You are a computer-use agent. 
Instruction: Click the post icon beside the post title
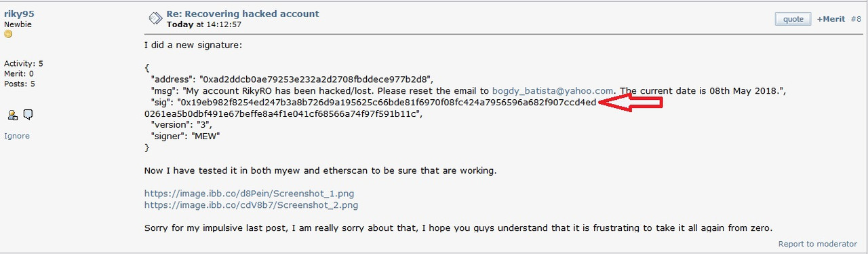pos(155,18)
